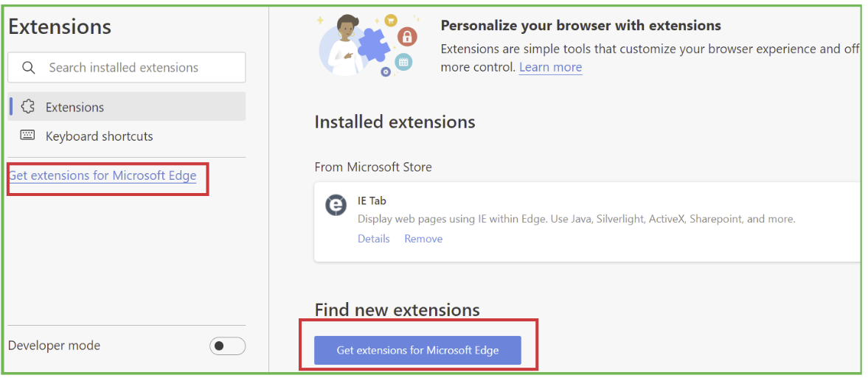Click the IE Tab description text

tap(576, 219)
